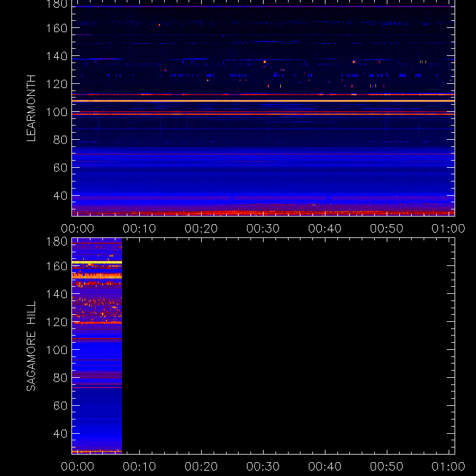The width and height of the screenshot is (476, 476).
Task: Select the 140 frequency label on Learmonth plot
Action: pyautogui.click(x=57, y=56)
